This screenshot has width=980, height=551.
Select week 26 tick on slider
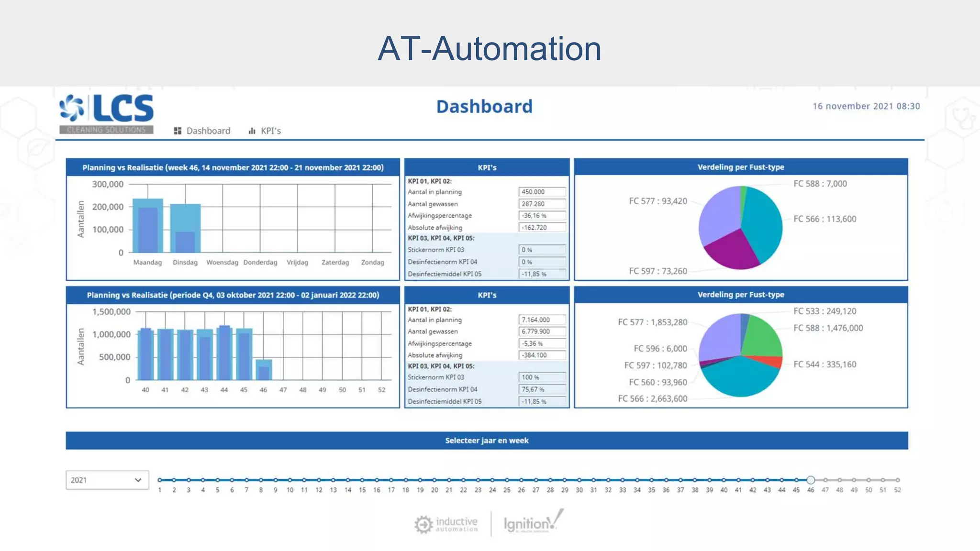point(521,480)
